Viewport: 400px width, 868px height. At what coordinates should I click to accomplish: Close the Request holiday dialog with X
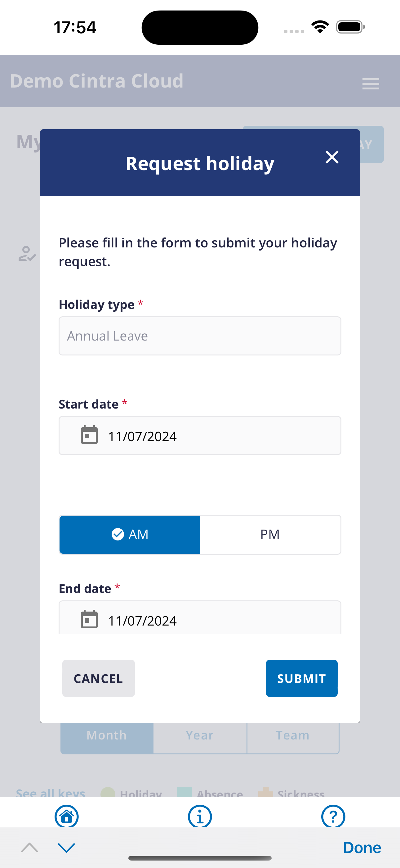point(332,157)
